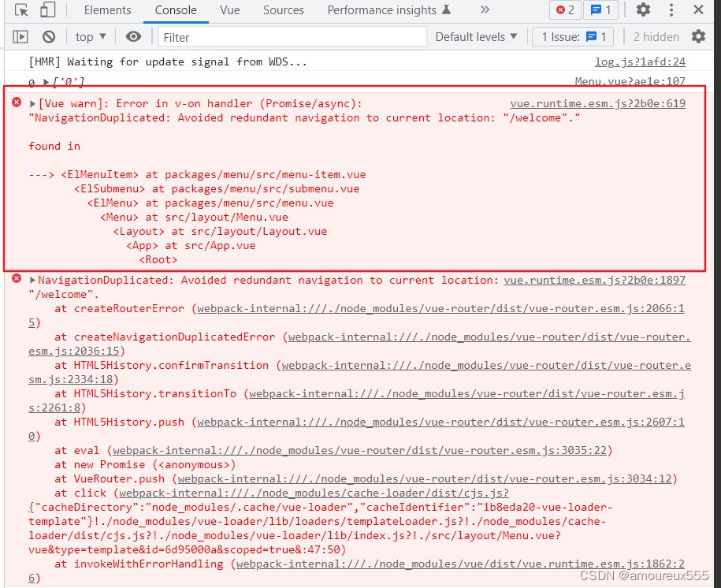
Task: Create a live expression with eye icon
Action: 133,36
